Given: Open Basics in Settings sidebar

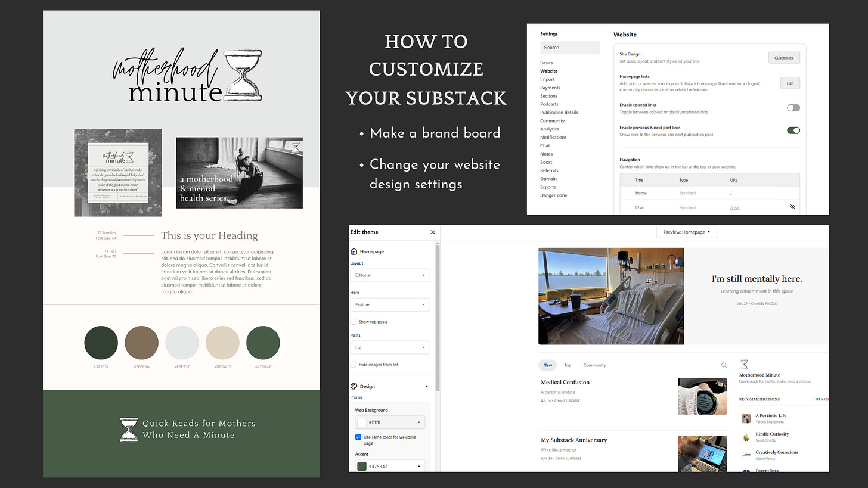Looking at the screenshot, I should tap(546, 63).
